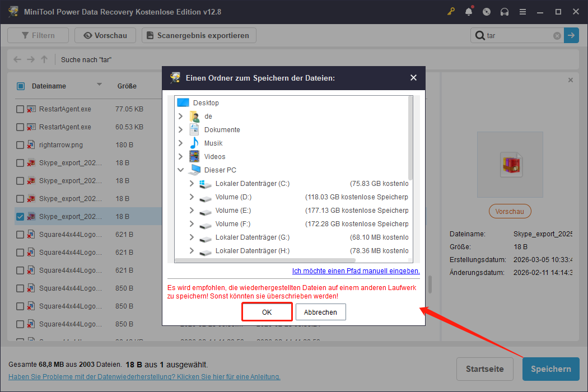Select Musik folder
The image size is (588, 392).
[x=213, y=143]
